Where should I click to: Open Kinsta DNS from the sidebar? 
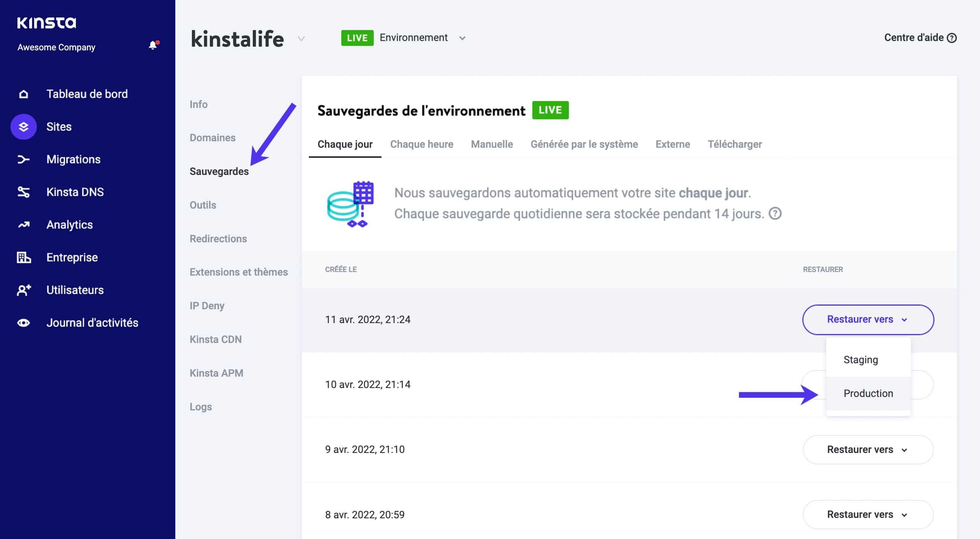75,192
